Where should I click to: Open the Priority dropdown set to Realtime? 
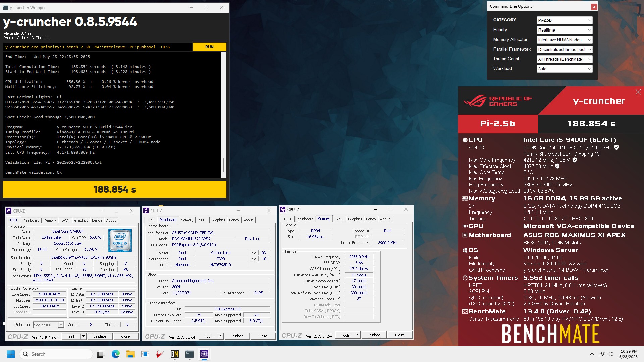click(x=565, y=30)
